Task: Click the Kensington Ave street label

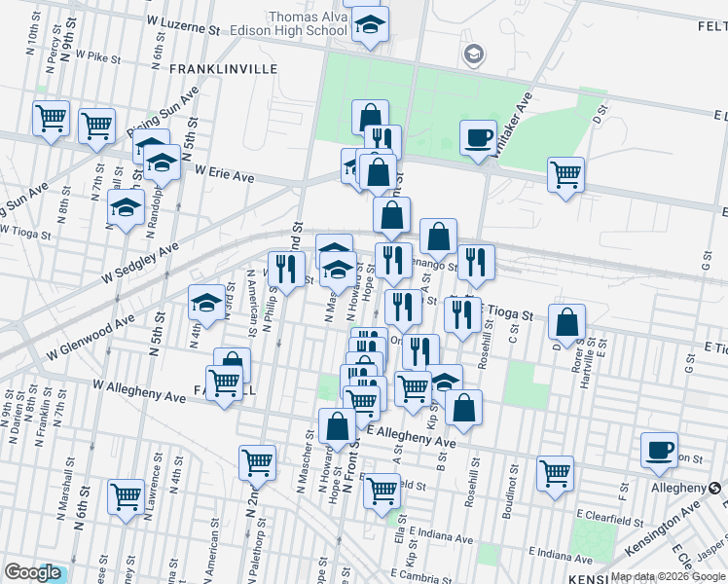Action: click(663, 529)
